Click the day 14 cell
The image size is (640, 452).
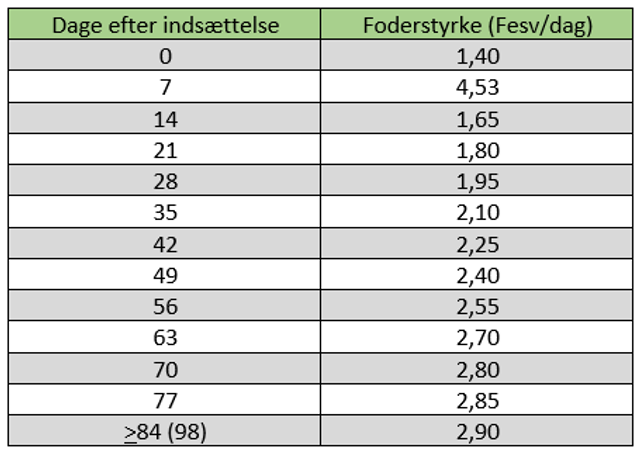[x=164, y=119]
